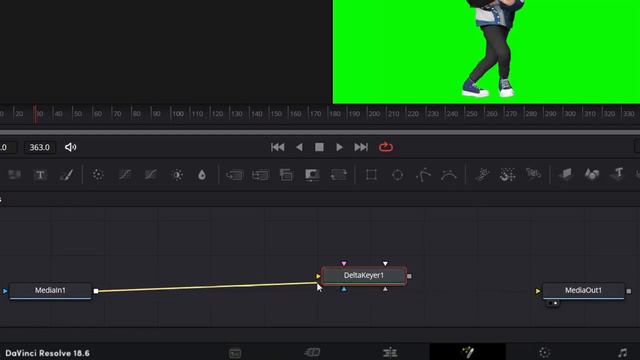Add a Blur node from toolbar
Viewport: 640px width, 360px height.
(202, 175)
